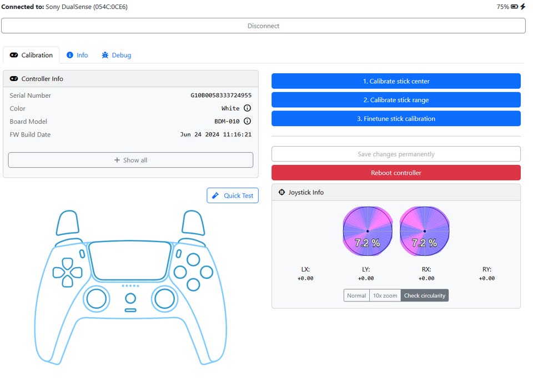Open Finetune stick calibration
Image resolution: width=533 pixels, height=392 pixels.
[x=396, y=118]
